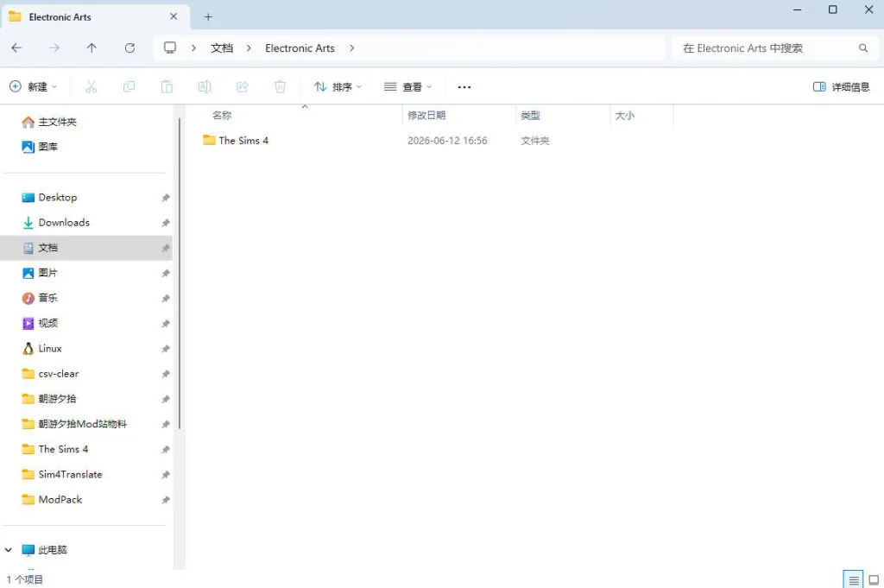Open the 排序 (Sort) dropdown

[x=338, y=87]
